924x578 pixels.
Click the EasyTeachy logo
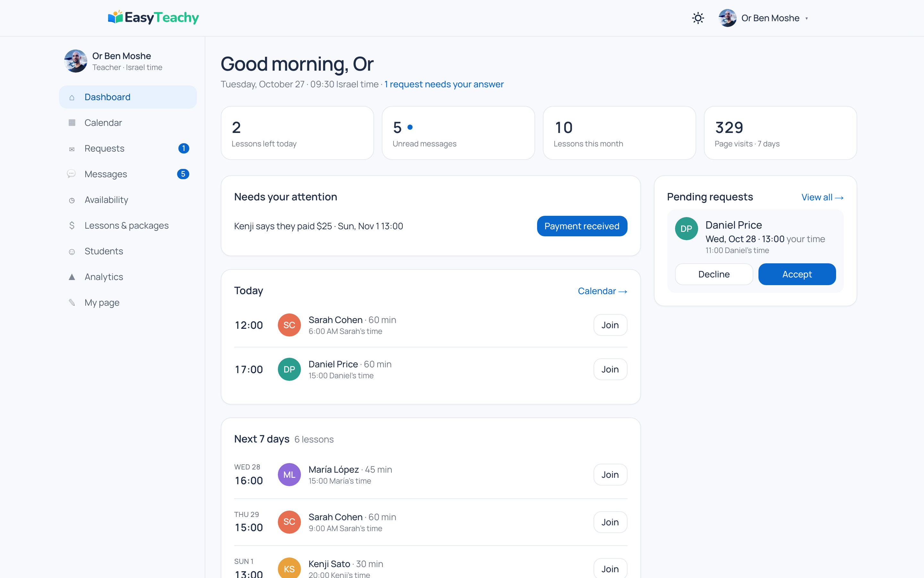153,18
